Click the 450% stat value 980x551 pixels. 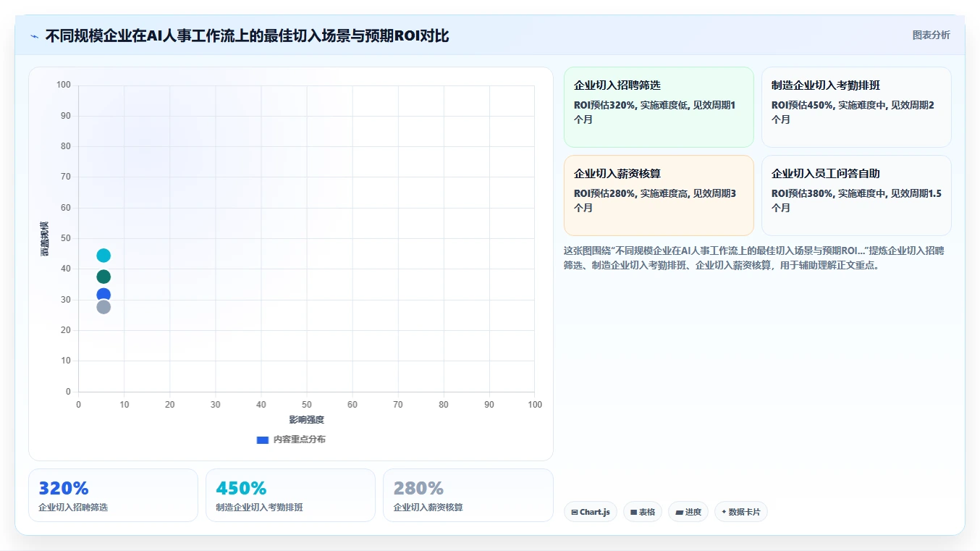(x=242, y=489)
